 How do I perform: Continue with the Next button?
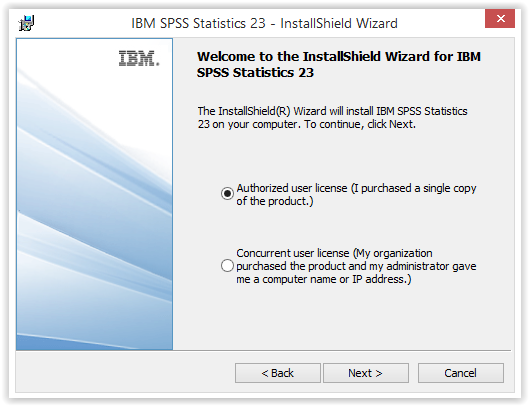(366, 373)
